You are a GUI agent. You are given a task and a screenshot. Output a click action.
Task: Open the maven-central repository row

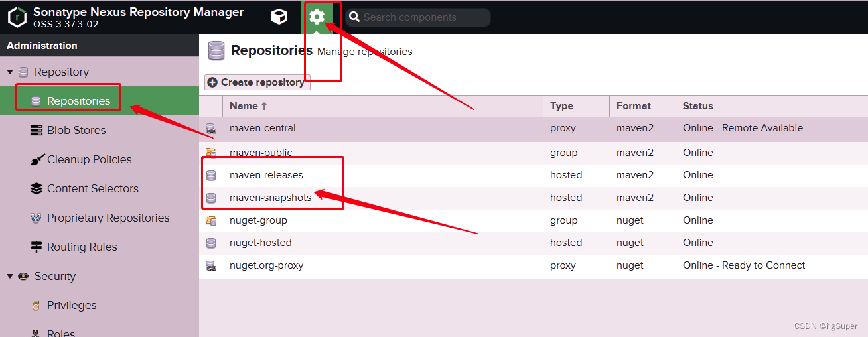534,128
